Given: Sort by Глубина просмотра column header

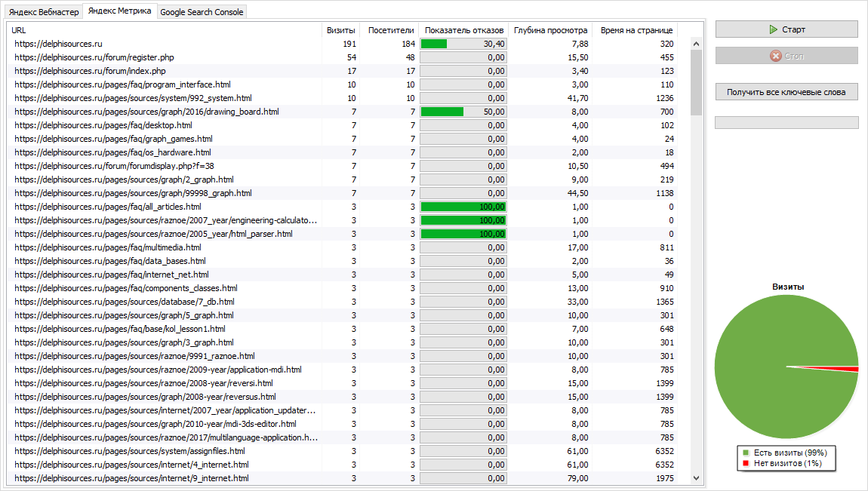Looking at the screenshot, I should point(550,30).
